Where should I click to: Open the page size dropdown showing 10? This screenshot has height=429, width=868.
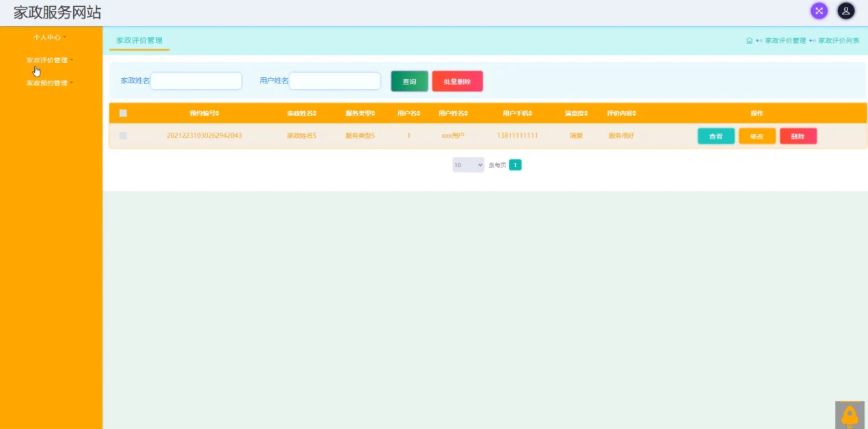468,165
